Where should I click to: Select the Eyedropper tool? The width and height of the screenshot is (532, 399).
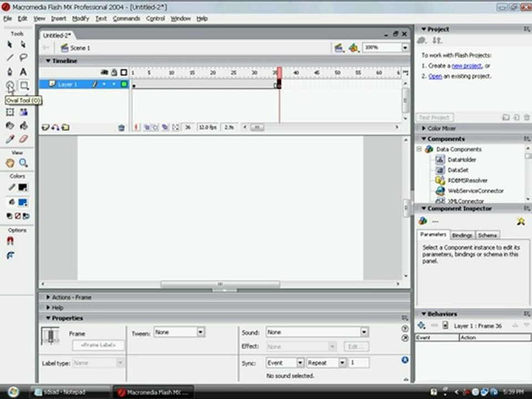[x=9, y=139]
